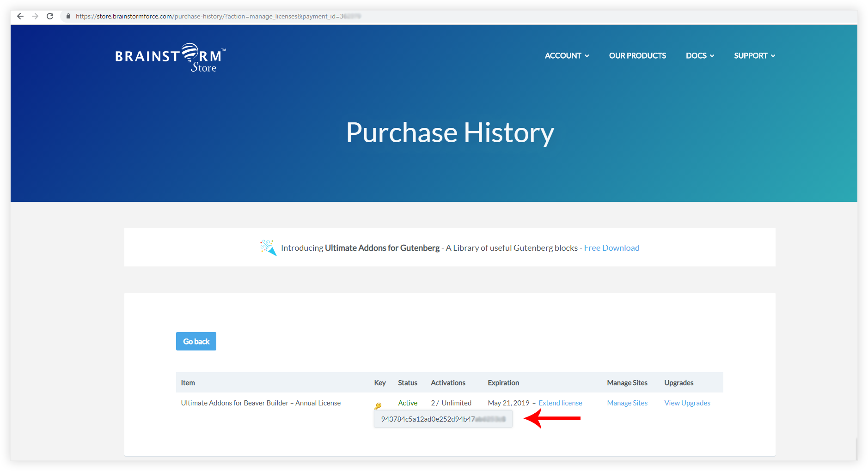Click the padlock site security icon

[x=68, y=16]
